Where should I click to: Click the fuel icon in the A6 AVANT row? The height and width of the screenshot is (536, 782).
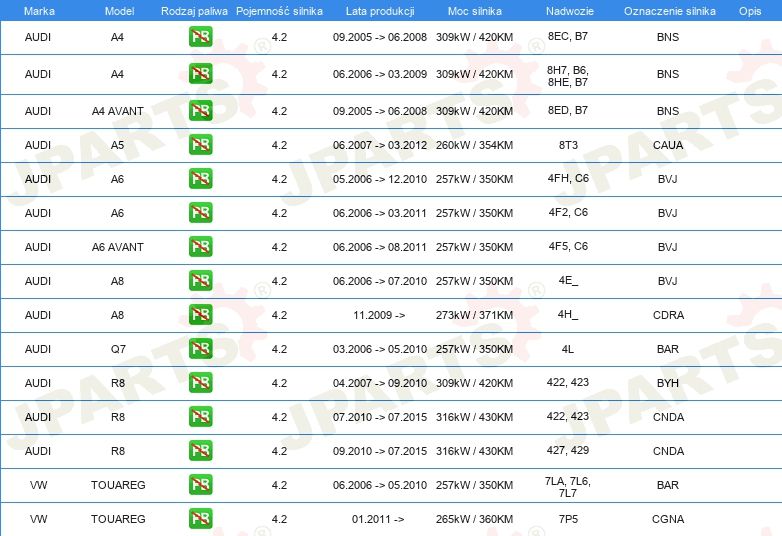point(200,247)
